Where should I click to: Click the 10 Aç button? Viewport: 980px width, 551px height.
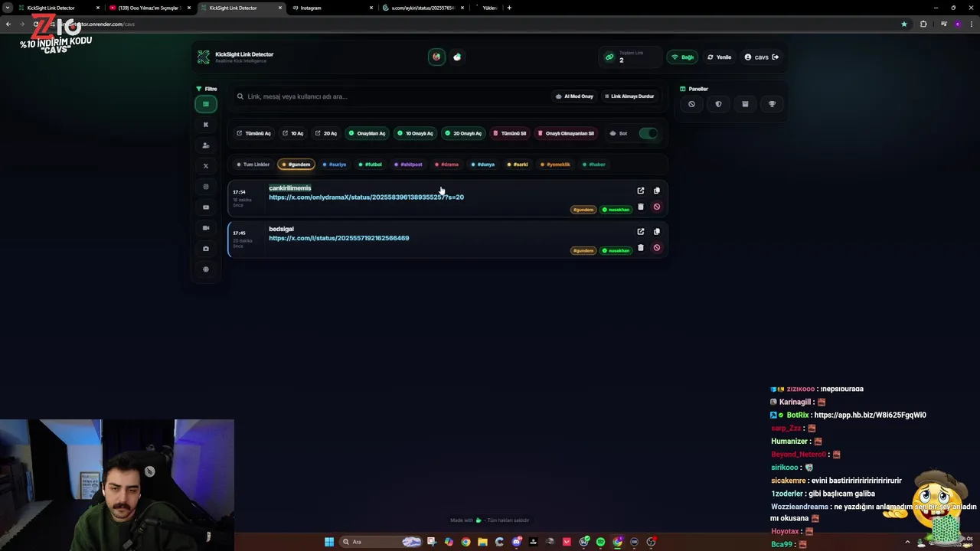[x=293, y=133]
